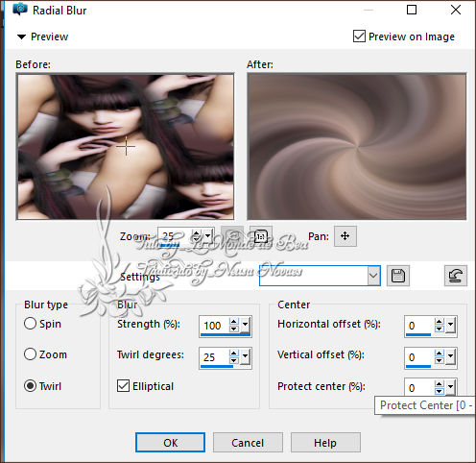Image resolution: width=476 pixels, height=463 pixels.
Task: Increase Horizontal offset with up spinner arrow
Action: point(440,322)
